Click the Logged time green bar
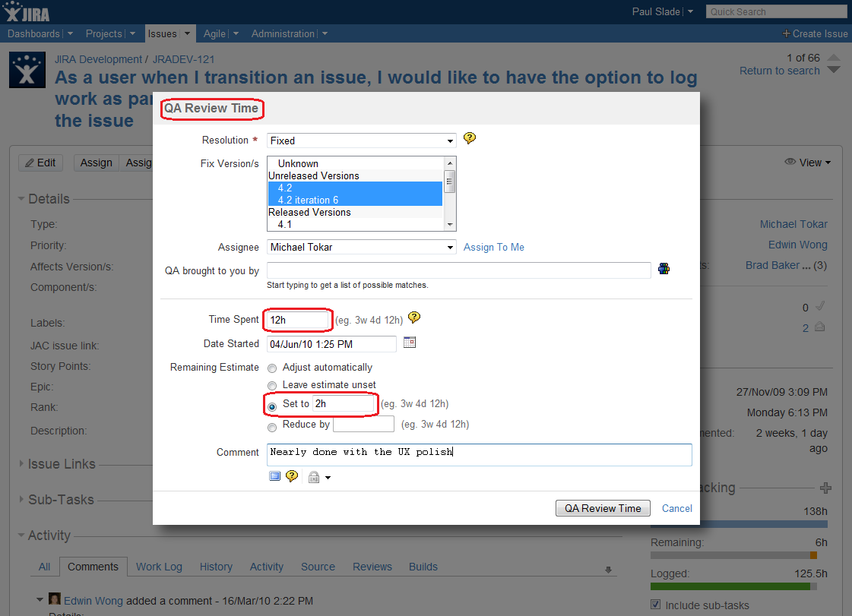The image size is (852, 616). 730,586
